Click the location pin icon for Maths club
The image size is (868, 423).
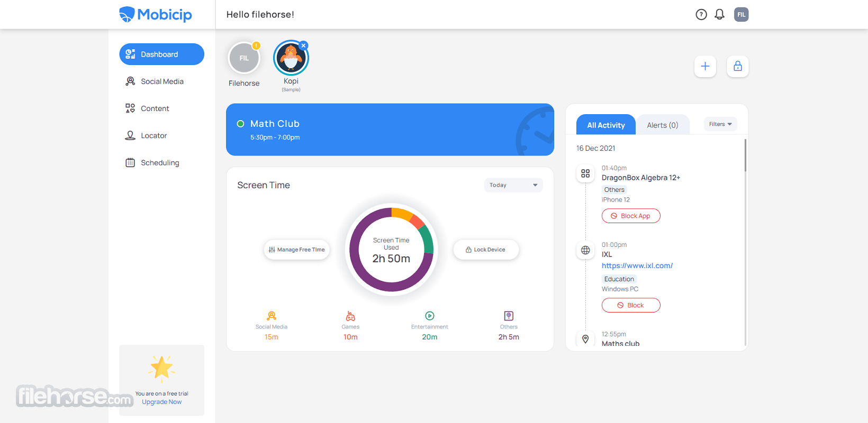(x=585, y=339)
